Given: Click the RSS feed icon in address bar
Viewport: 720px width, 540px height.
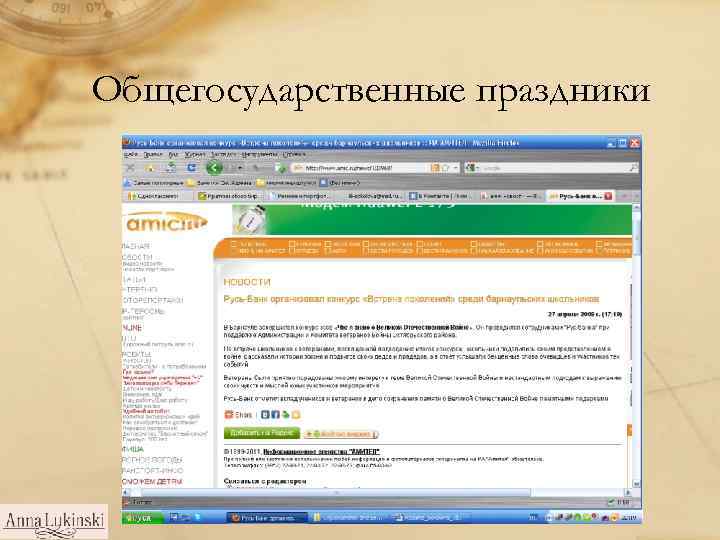Looking at the screenshot, I should tap(434, 168).
